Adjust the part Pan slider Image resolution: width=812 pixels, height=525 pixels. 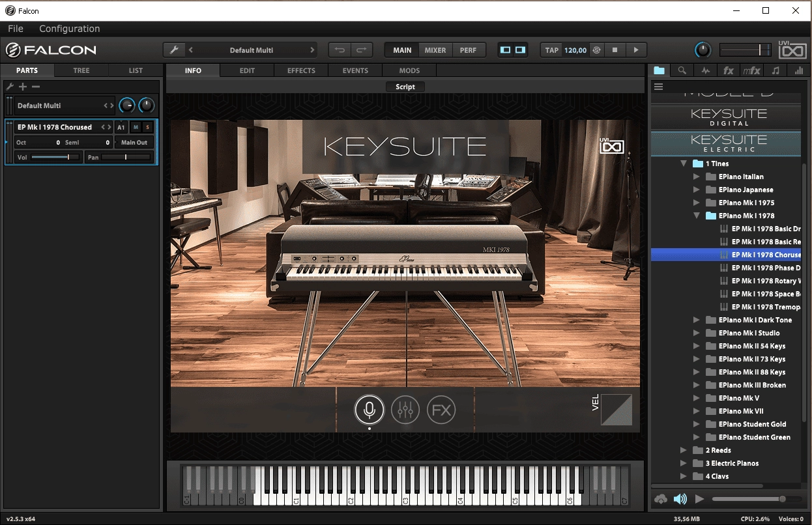126,157
